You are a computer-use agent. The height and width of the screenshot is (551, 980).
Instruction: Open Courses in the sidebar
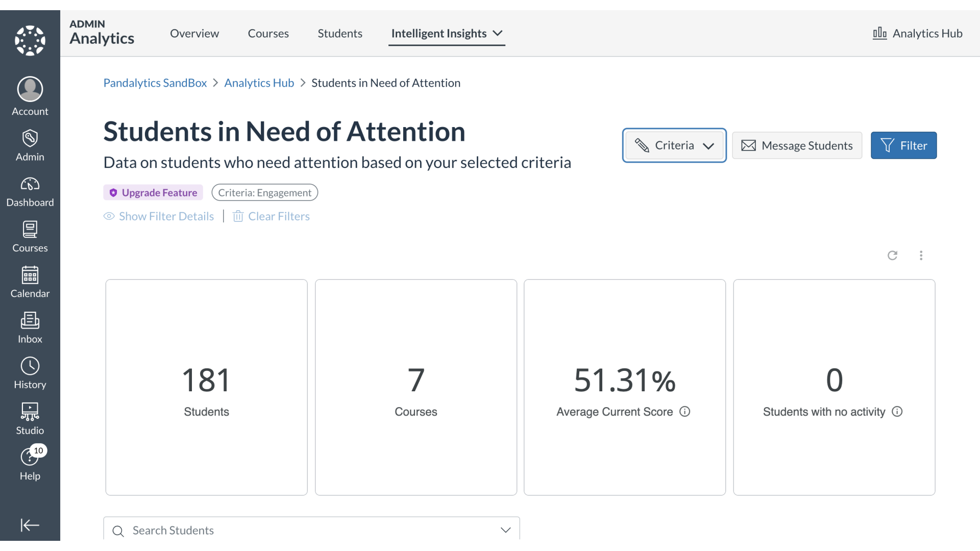tap(30, 237)
